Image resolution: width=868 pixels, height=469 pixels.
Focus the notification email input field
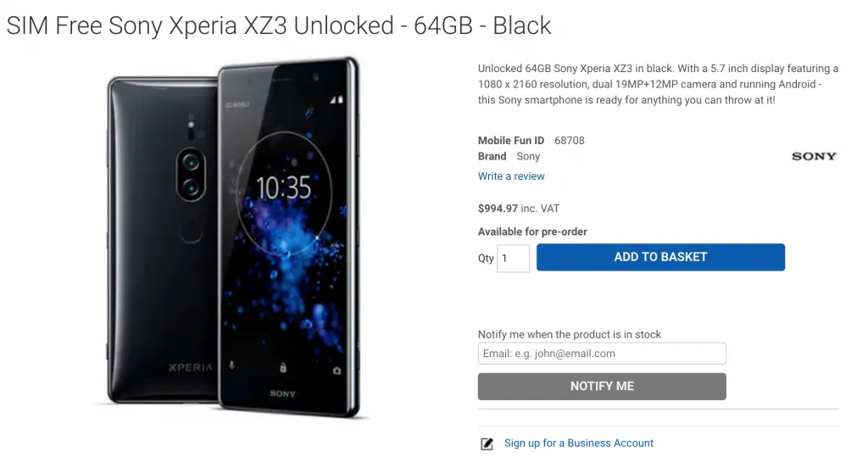coord(602,354)
